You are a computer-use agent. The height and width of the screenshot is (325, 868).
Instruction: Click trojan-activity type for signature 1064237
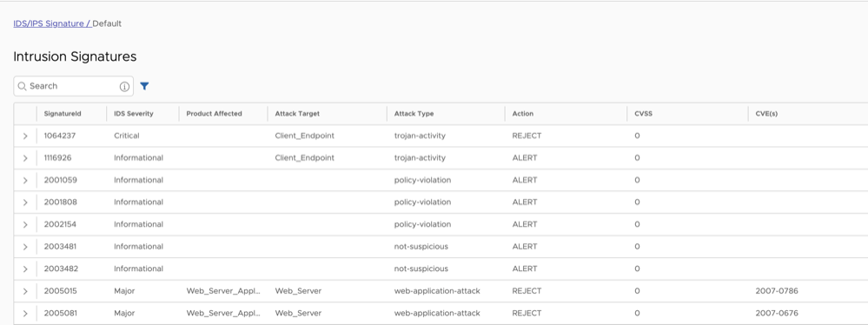[x=420, y=136]
